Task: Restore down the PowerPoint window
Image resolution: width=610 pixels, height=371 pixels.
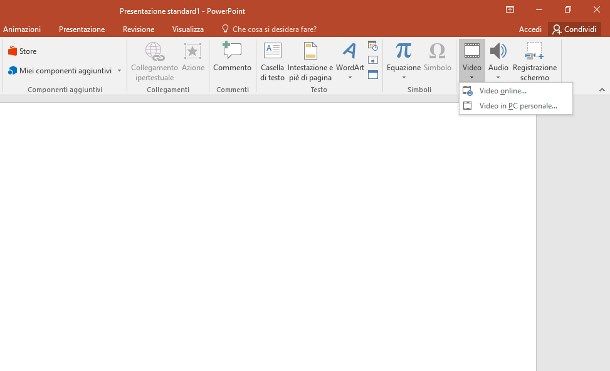Action: coord(568,10)
